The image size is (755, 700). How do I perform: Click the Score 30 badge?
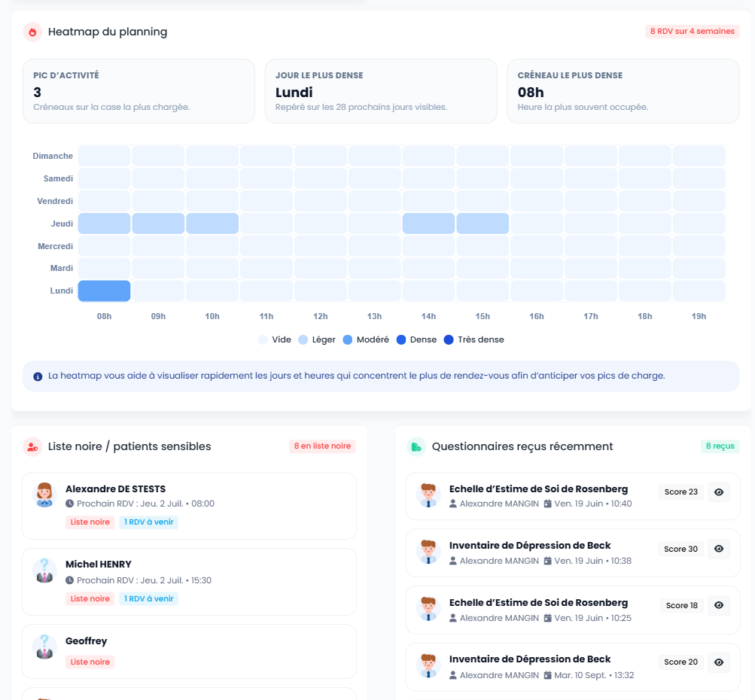pos(680,549)
